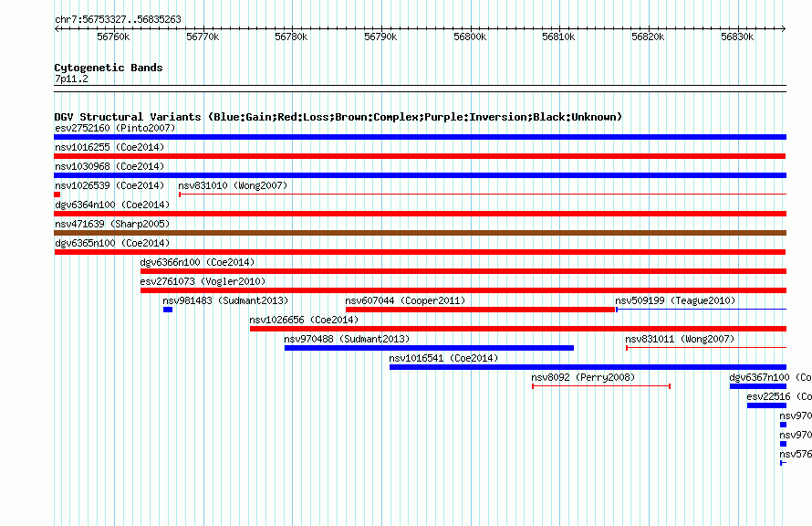Open the esv2761073 (Vogler2010) label
Image resolution: width=812 pixels, height=526 pixels.
[203, 281]
